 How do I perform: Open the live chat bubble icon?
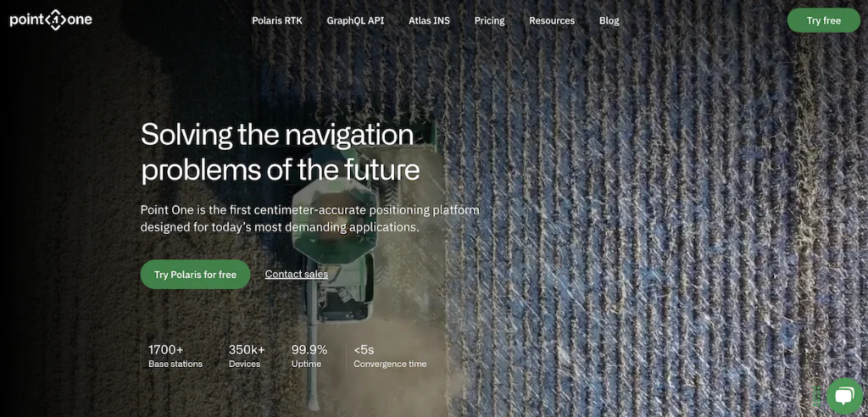844,396
